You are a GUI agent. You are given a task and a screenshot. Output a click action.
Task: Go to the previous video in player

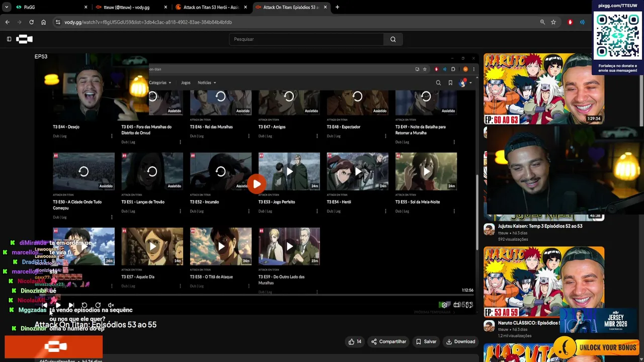45,305
